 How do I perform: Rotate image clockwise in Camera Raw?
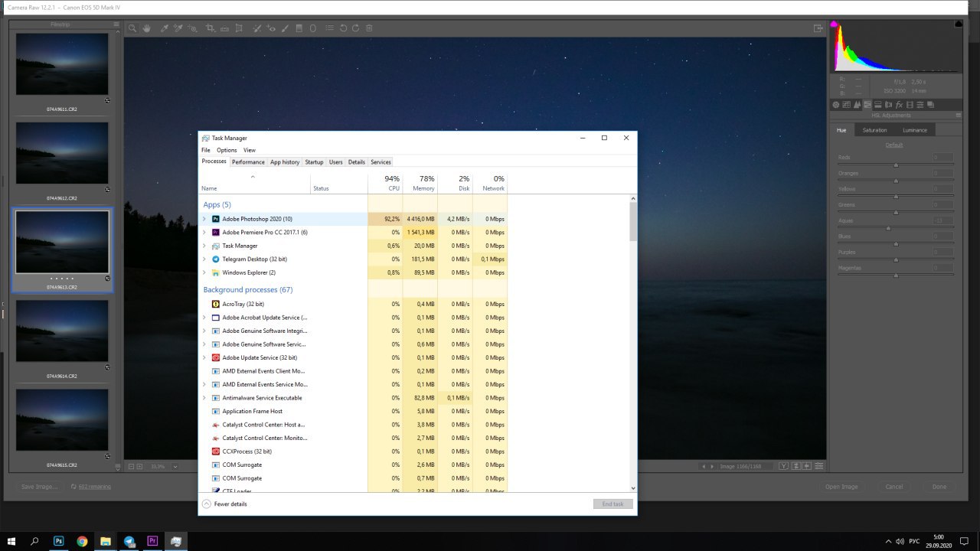pyautogui.click(x=355, y=28)
